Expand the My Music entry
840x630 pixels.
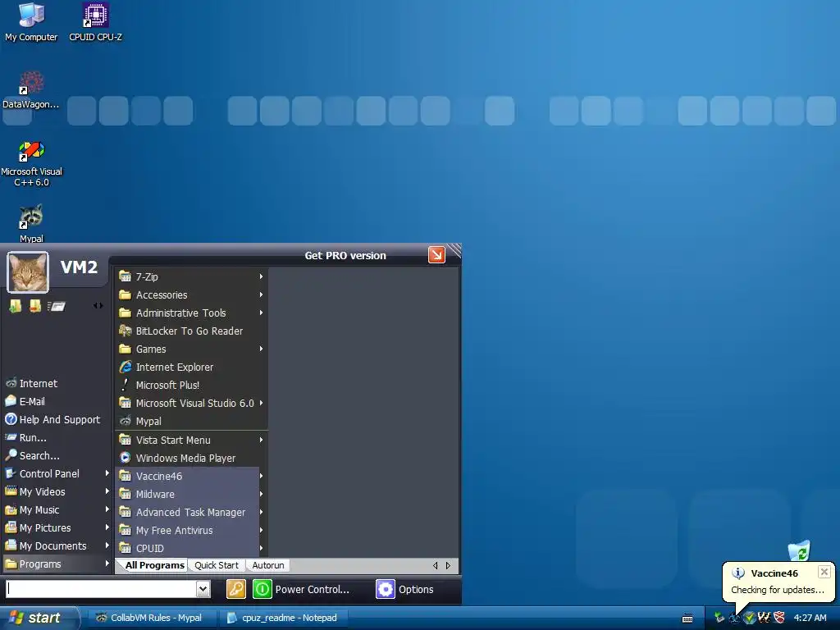(57, 509)
